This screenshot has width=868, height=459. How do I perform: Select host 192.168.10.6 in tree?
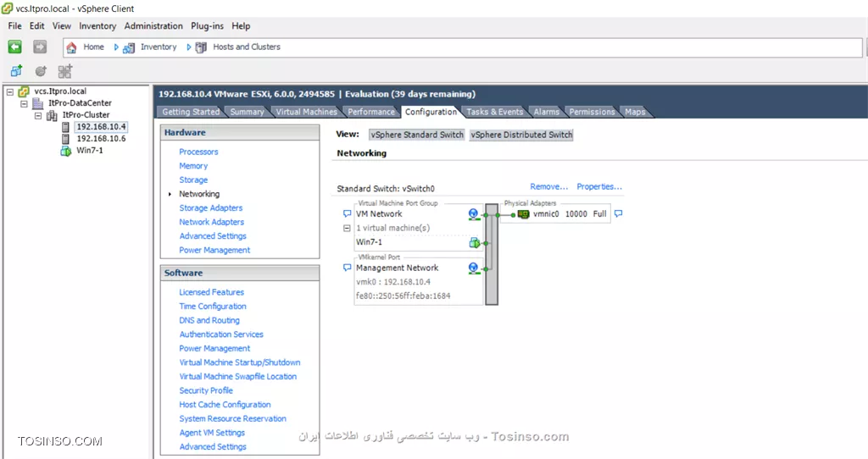(101, 139)
